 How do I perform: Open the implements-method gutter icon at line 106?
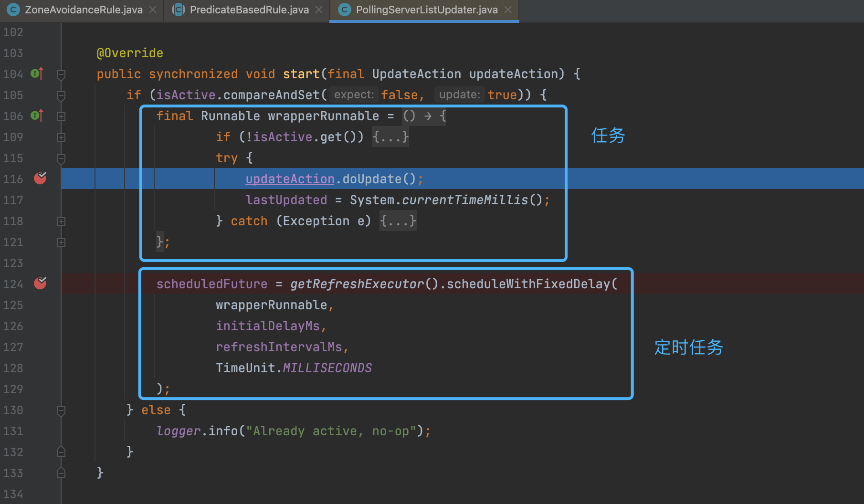(x=37, y=116)
